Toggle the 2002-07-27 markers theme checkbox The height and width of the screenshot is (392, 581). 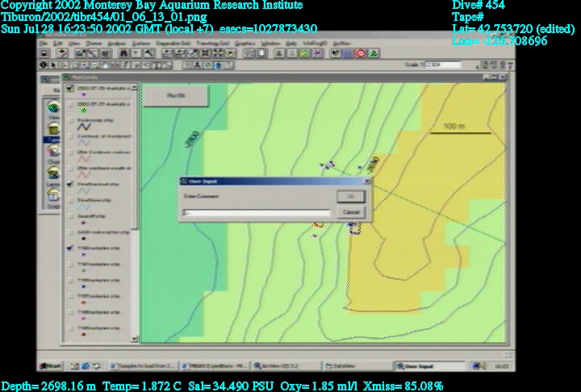[70, 105]
